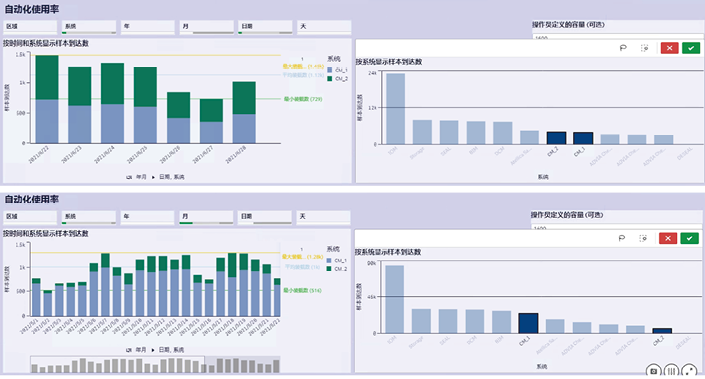The height and width of the screenshot is (379, 705).
Task: Open 天 filter pane above the May chart
Action: coord(324,217)
